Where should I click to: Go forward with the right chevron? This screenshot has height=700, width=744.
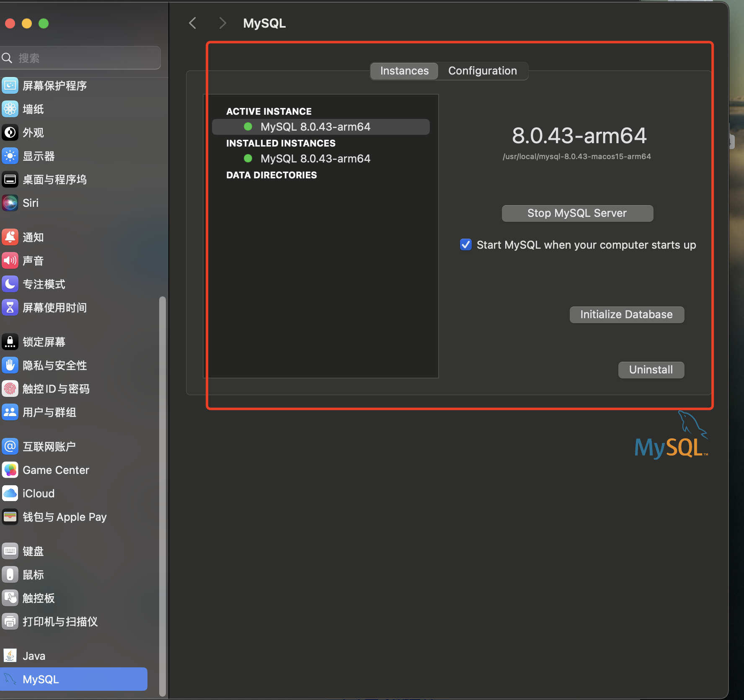[222, 23]
